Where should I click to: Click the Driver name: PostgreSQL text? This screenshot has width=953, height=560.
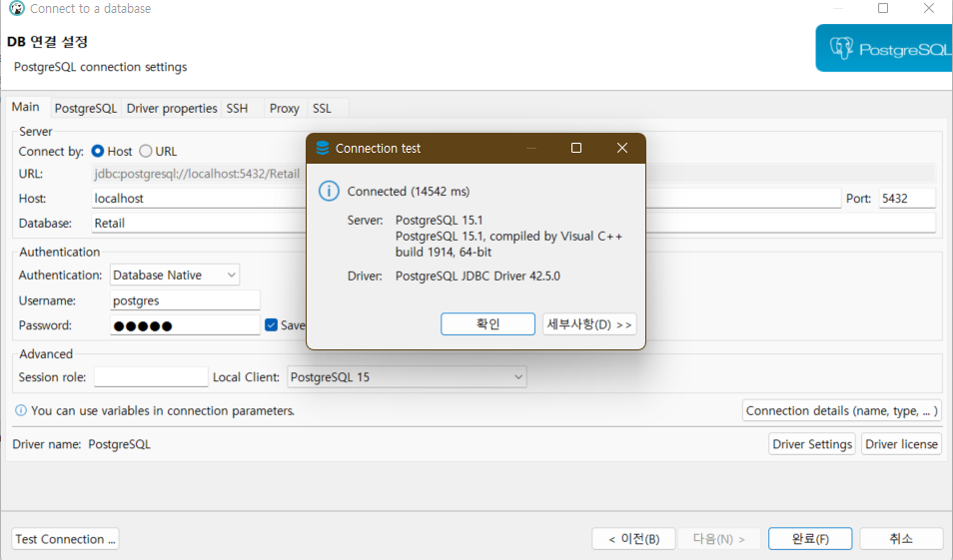point(82,444)
